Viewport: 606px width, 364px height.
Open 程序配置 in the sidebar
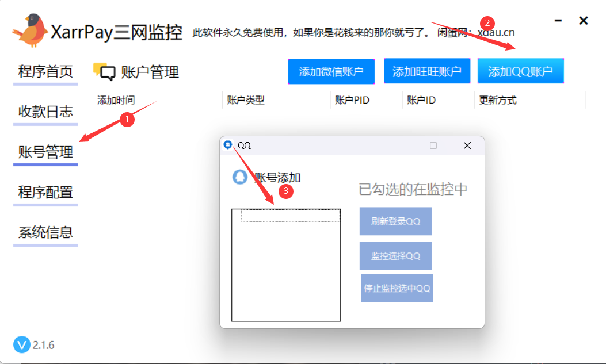pos(45,192)
